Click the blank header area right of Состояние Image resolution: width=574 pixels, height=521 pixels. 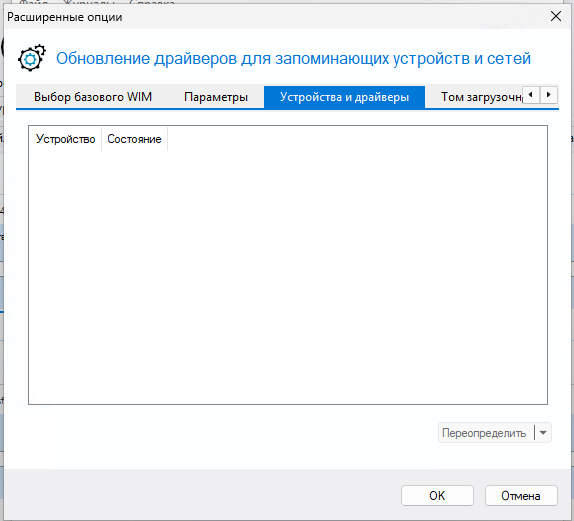coord(357,139)
